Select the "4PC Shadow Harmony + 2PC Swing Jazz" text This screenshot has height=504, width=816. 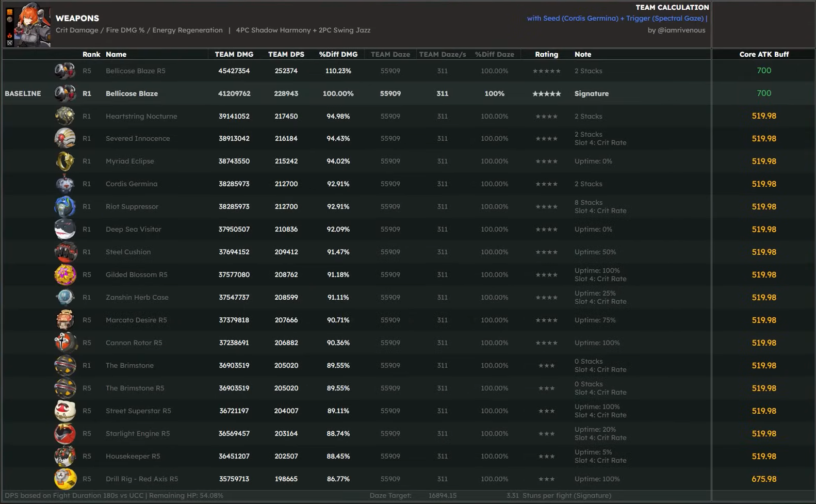(x=303, y=30)
